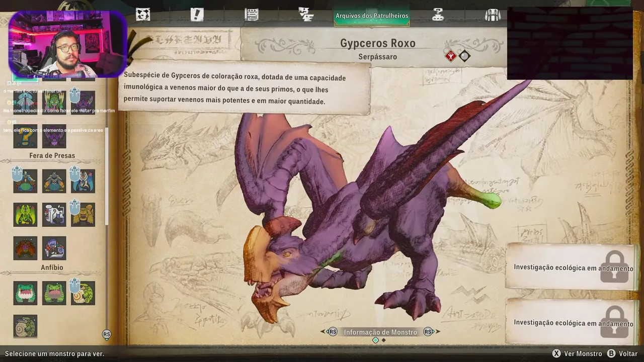Open the lined document tab icon
Viewport: 644px width, 362px height.
click(x=252, y=15)
